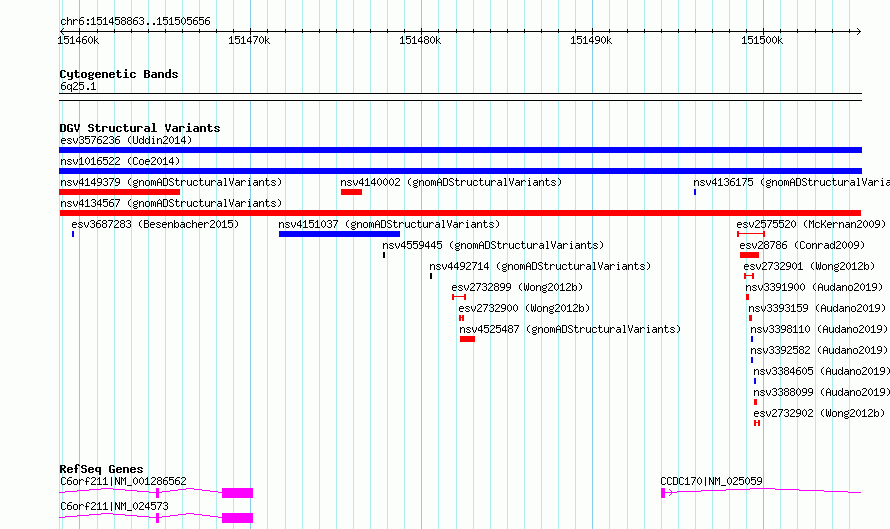Open the esv2732902 (Wong2012b) label
The image size is (890, 529).
[819, 413]
